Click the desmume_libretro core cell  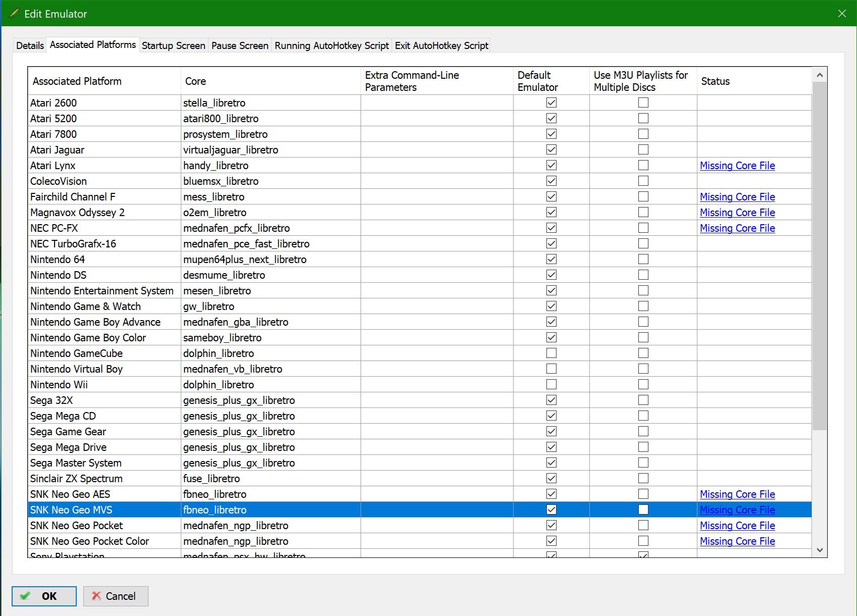click(271, 275)
